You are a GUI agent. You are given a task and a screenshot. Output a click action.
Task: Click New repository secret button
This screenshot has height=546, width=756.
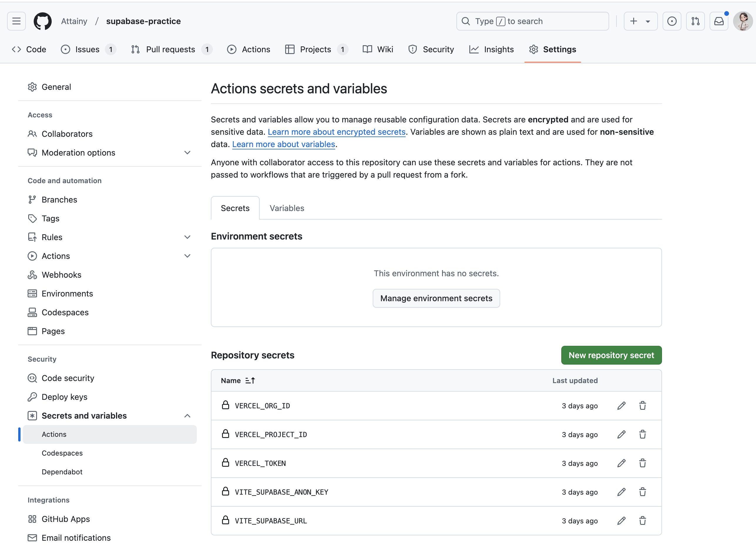(x=611, y=355)
